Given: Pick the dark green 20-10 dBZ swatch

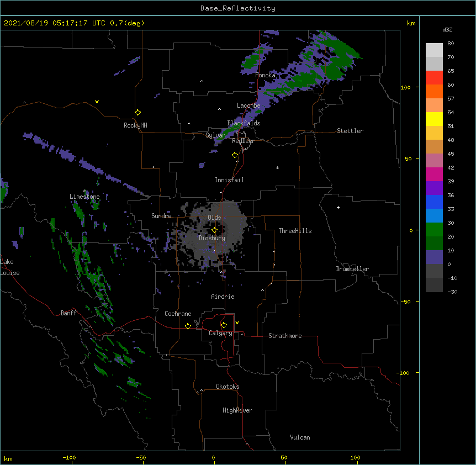Looking at the screenshot, I should pyautogui.click(x=434, y=244).
